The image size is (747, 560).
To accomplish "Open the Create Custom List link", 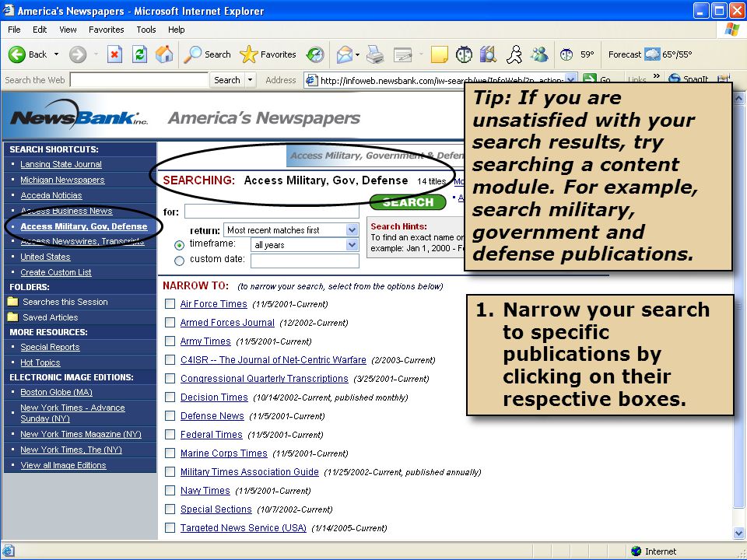I will coord(56,272).
